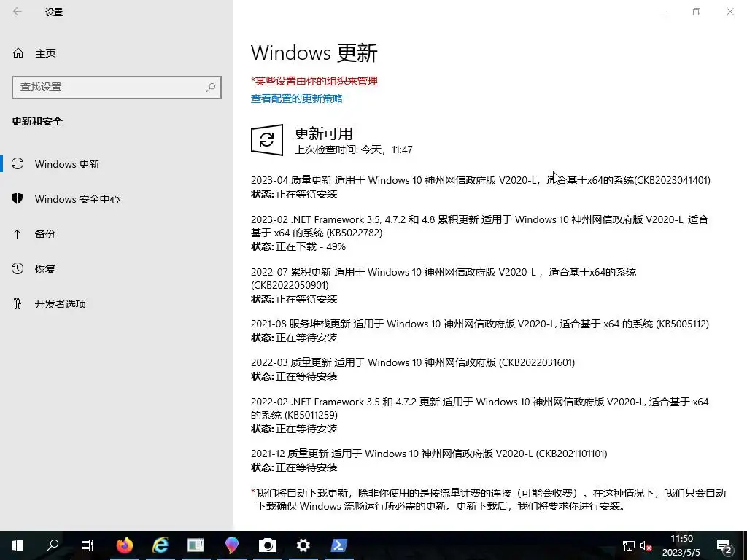This screenshot has height=560, width=747.
Task: Launch Firefox from the taskbar
Action: pyautogui.click(x=125, y=545)
